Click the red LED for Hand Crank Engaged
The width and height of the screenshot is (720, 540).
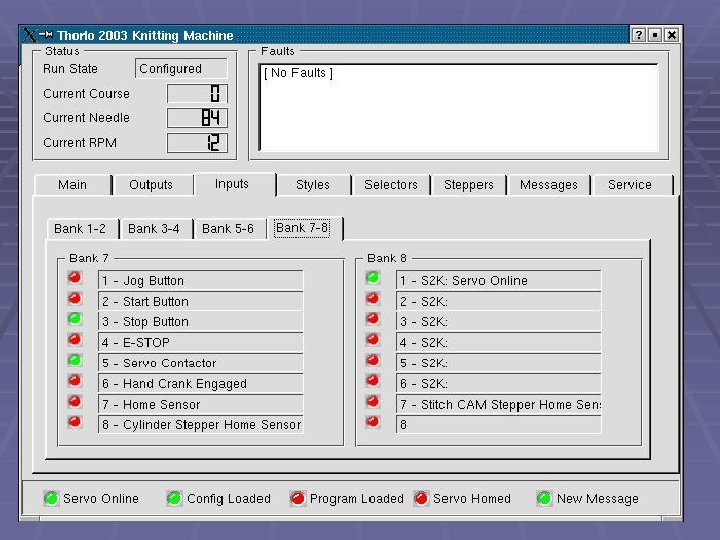[75, 381]
